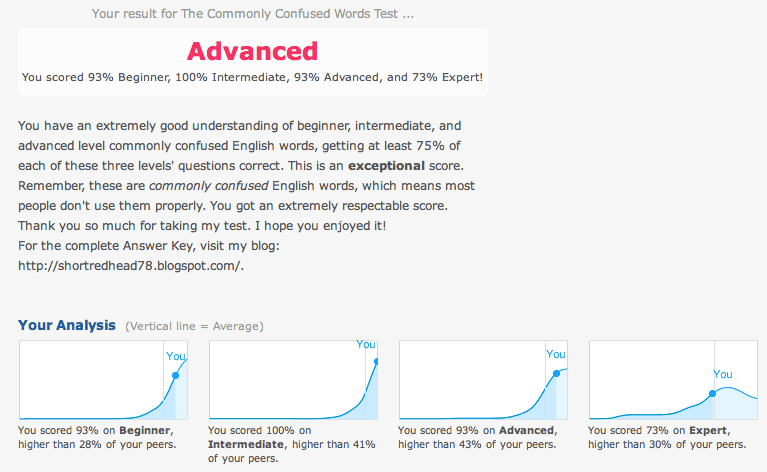The width and height of the screenshot is (767, 472).
Task: Click the bold word exceptional in description
Action: 386,166
